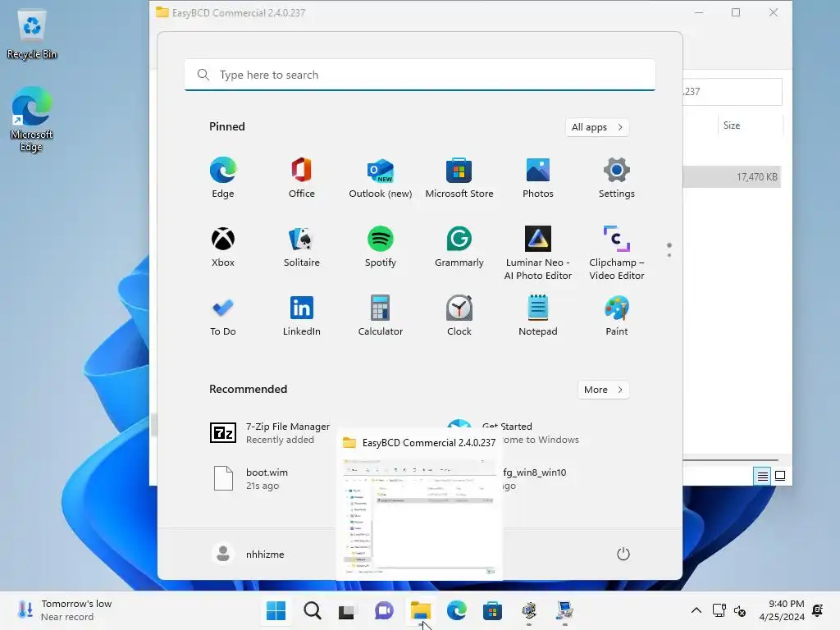Click the power button in Start menu
Image resolution: width=840 pixels, height=630 pixels.
[623, 554]
